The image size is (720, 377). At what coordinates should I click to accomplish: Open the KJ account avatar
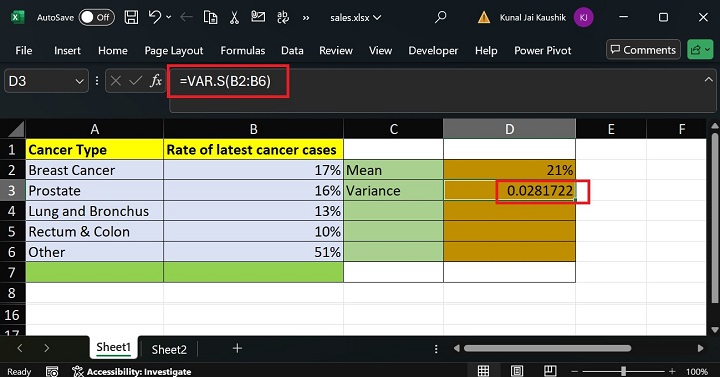583,17
